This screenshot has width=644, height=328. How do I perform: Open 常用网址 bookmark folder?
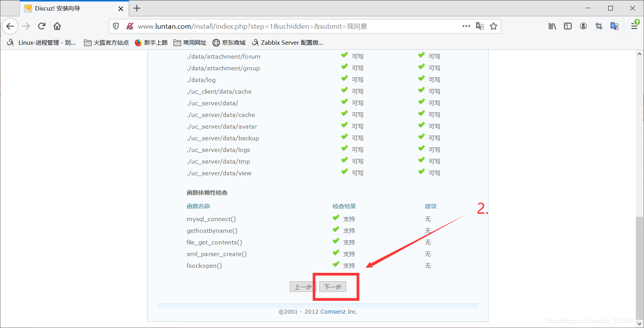(190, 42)
